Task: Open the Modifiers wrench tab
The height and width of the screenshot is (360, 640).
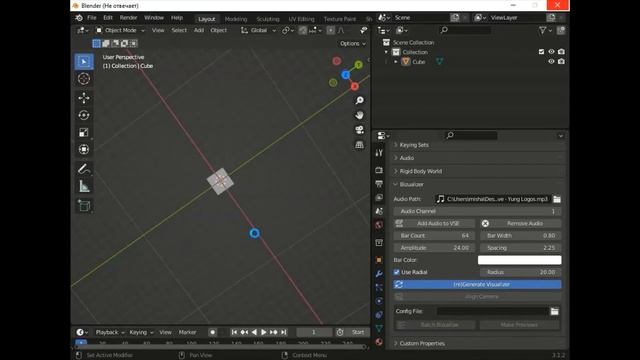Action: [379, 273]
